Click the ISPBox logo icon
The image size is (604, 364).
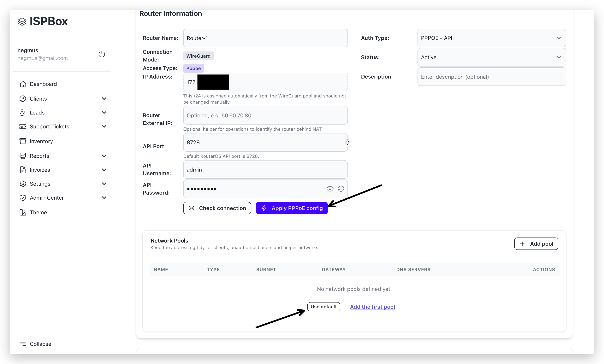22,22
